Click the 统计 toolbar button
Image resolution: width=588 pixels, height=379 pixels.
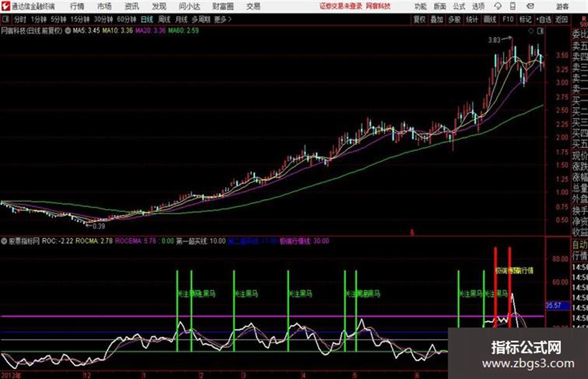(x=472, y=19)
